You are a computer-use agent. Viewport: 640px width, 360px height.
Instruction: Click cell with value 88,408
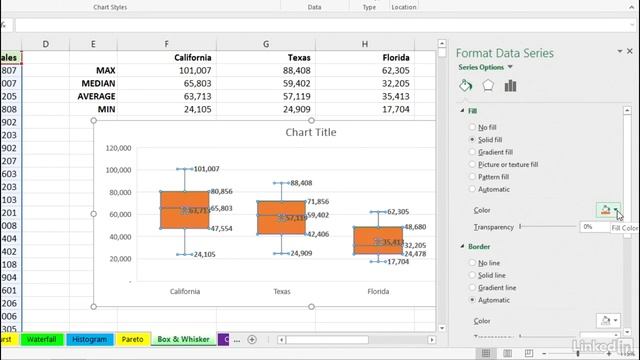[266, 70]
